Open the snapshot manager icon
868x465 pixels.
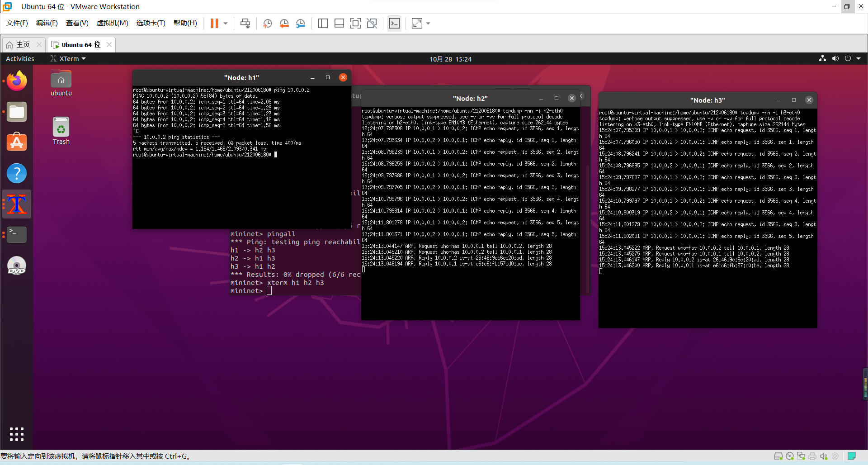301,24
